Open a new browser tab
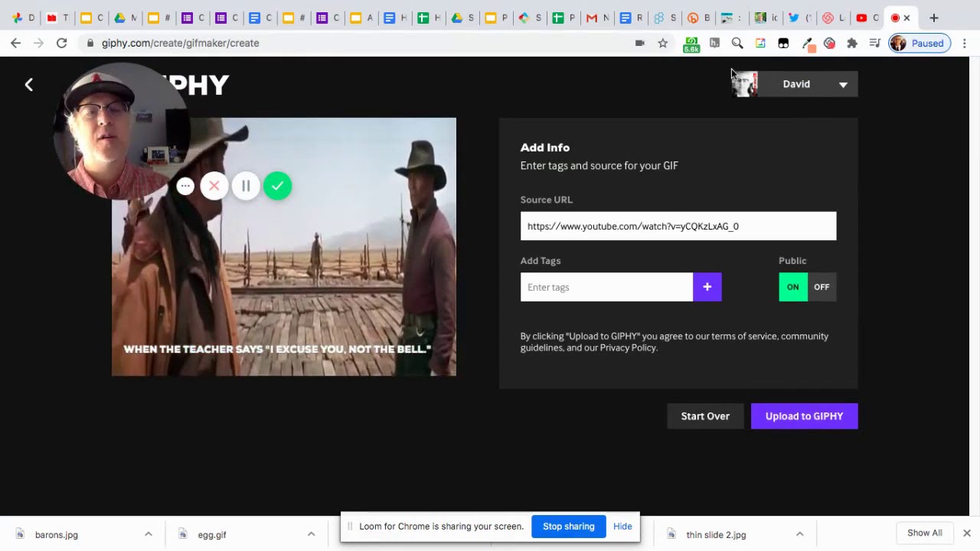 [x=934, y=18]
